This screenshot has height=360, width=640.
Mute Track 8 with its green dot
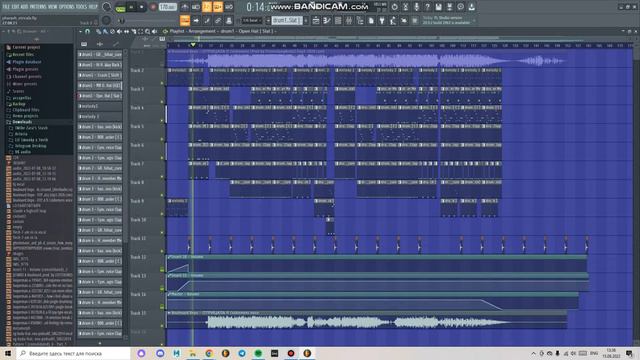(x=162, y=195)
